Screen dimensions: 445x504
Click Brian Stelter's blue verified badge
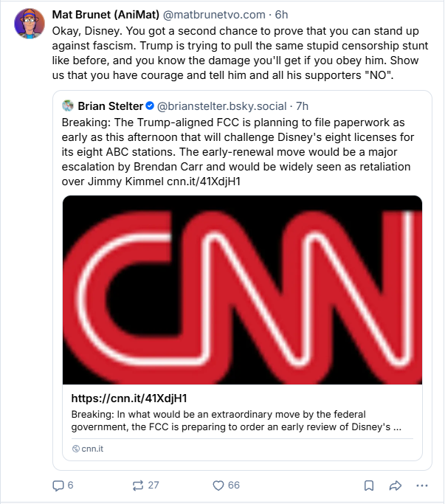coord(150,106)
